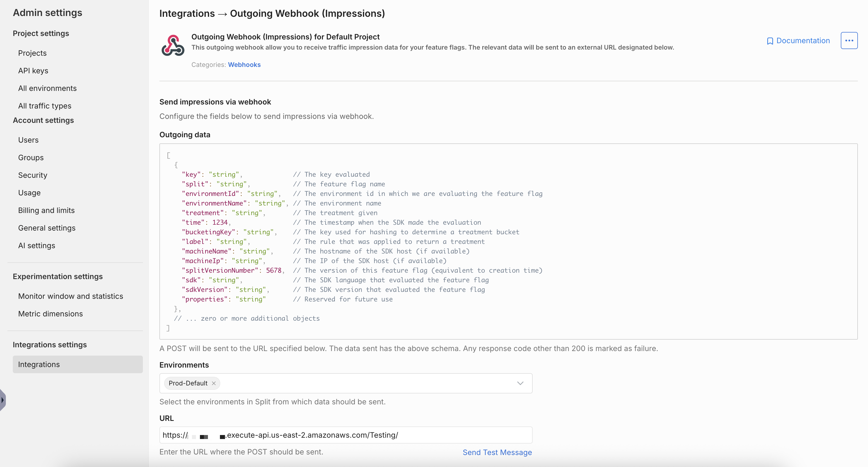The height and width of the screenshot is (467, 868).
Task: Select All traffic types menu item
Action: tap(45, 106)
